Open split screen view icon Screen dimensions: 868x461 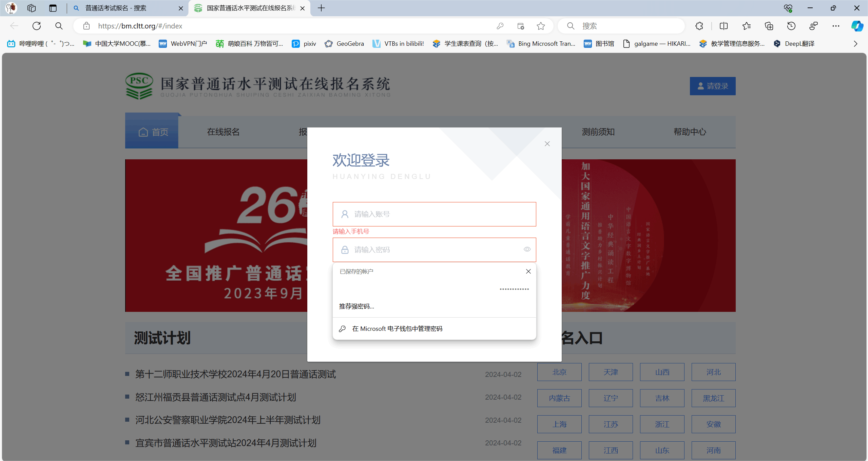(724, 26)
